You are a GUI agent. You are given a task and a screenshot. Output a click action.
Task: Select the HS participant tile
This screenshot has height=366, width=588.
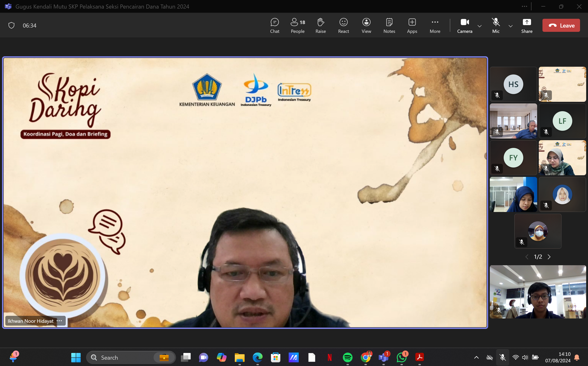[513, 84]
